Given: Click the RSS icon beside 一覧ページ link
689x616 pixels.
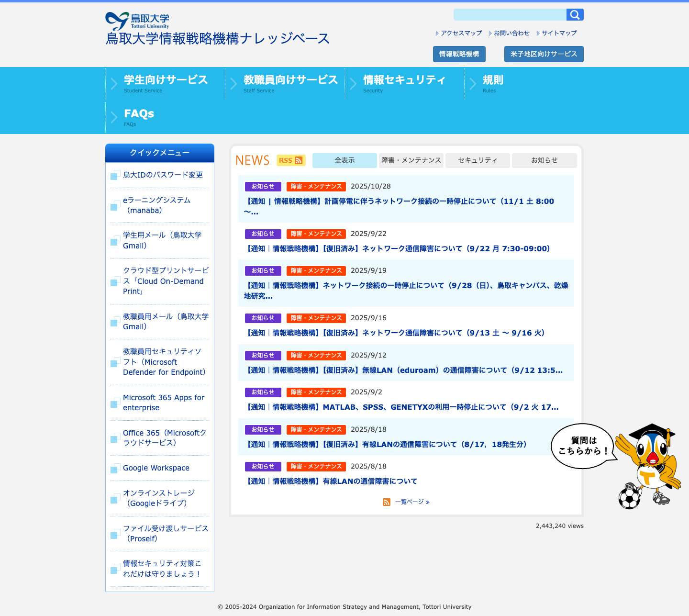Looking at the screenshot, I should [386, 502].
